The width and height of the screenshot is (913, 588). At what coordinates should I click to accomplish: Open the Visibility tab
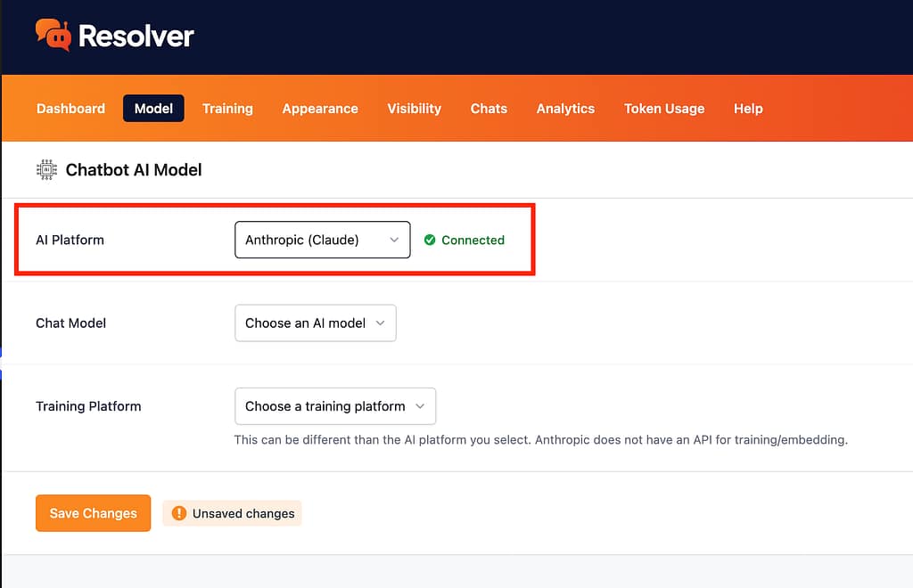tap(414, 108)
